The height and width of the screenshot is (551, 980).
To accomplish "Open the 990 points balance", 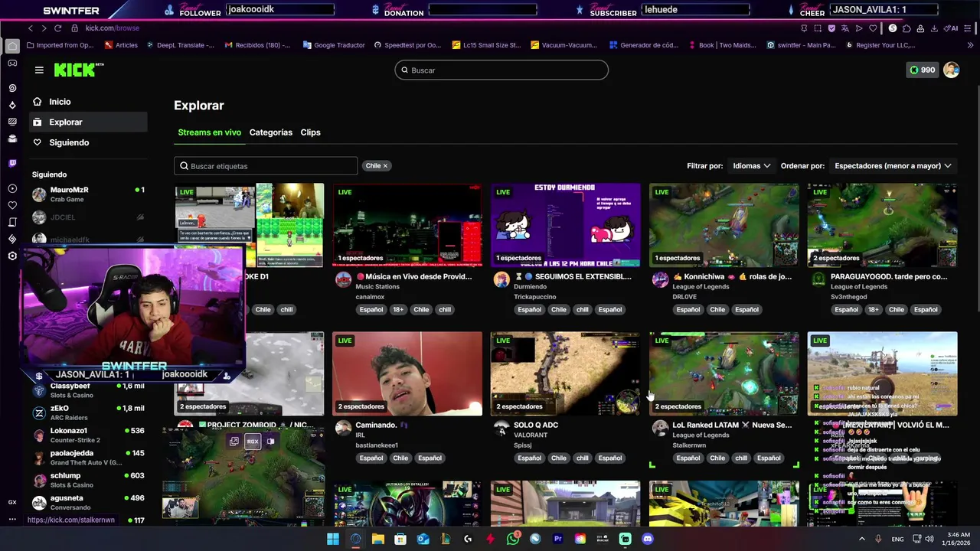I will point(923,70).
